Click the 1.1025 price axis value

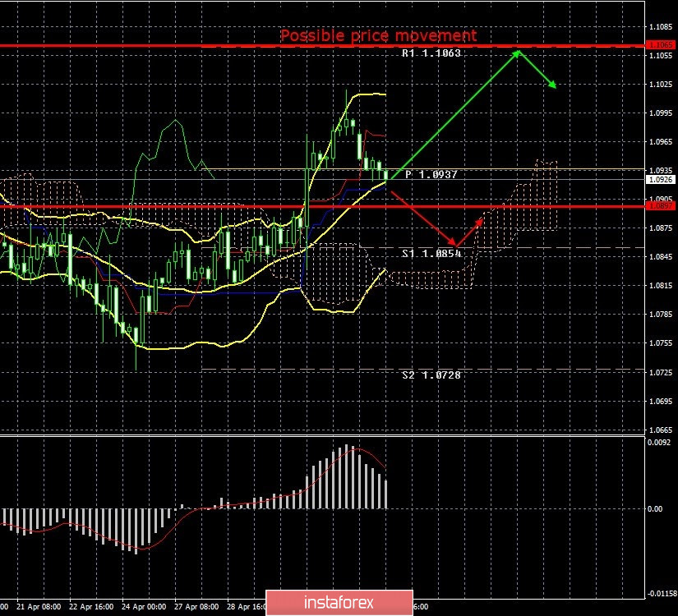pos(661,85)
